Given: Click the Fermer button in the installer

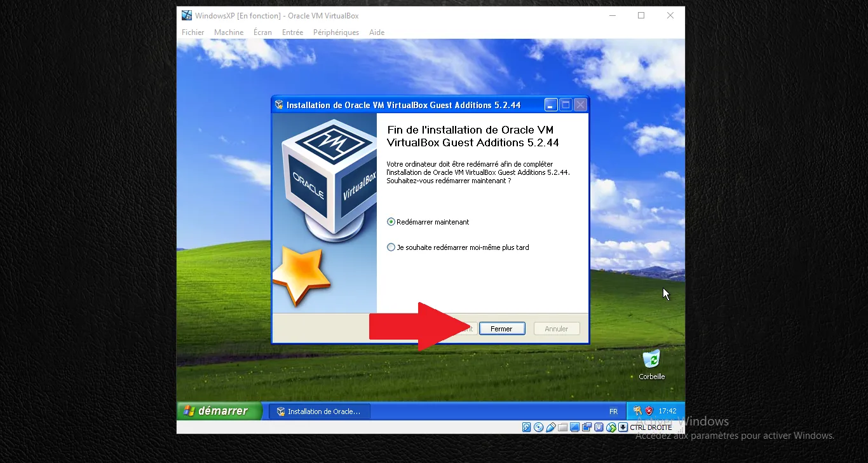Looking at the screenshot, I should [x=501, y=329].
